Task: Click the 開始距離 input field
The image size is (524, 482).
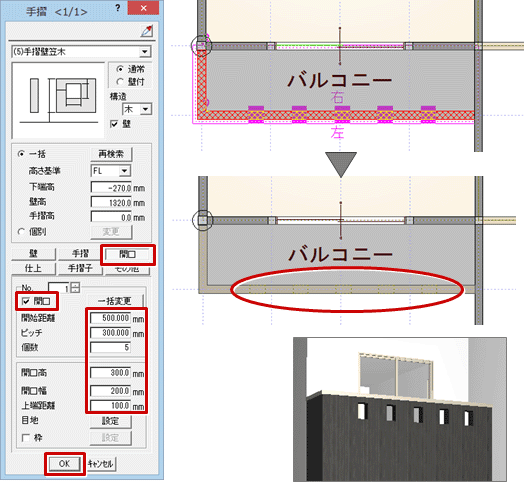Action: pos(111,318)
